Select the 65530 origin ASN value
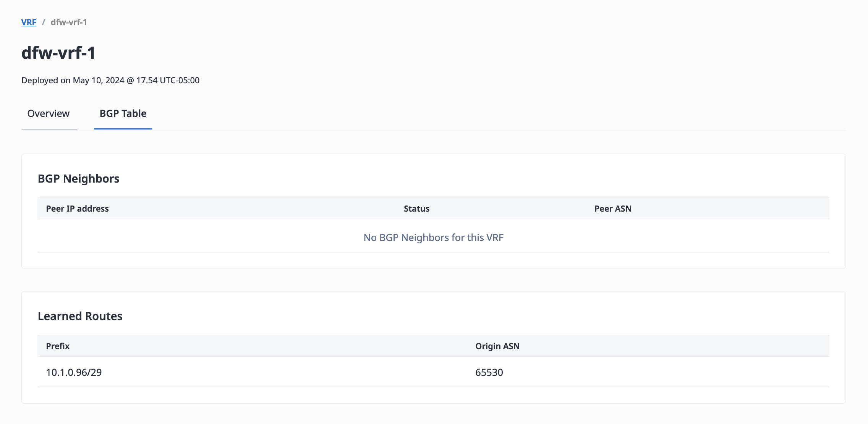The height and width of the screenshot is (424, 868). click(489, 372)
